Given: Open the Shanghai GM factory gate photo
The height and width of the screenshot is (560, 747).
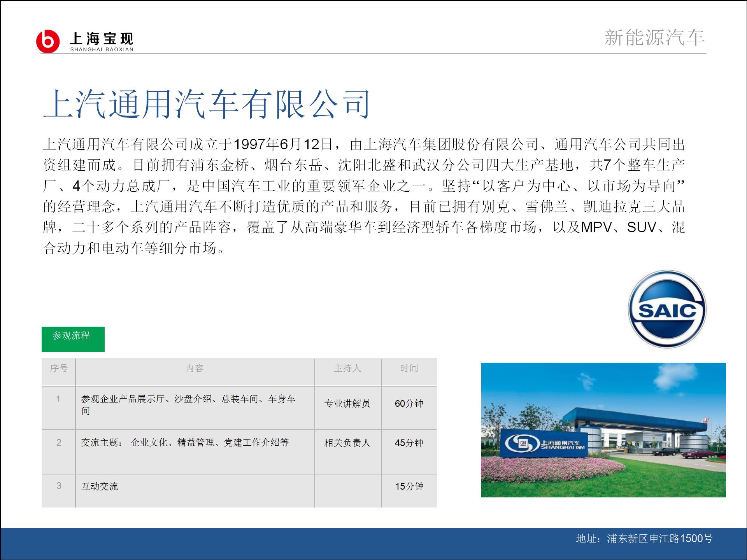Looking at the screenshot, I should (x=603, y=430).
